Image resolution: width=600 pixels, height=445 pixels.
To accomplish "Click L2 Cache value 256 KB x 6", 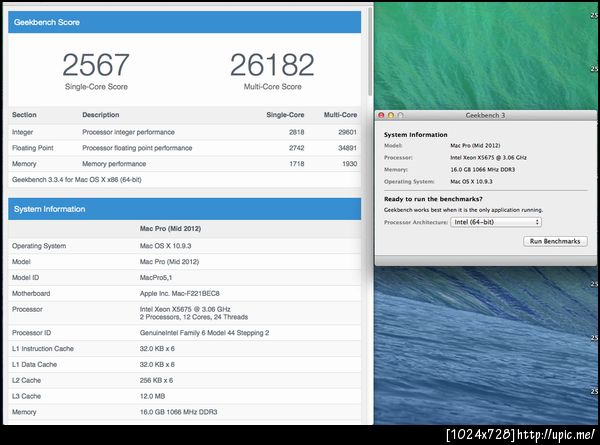I will tap(156, 380).
